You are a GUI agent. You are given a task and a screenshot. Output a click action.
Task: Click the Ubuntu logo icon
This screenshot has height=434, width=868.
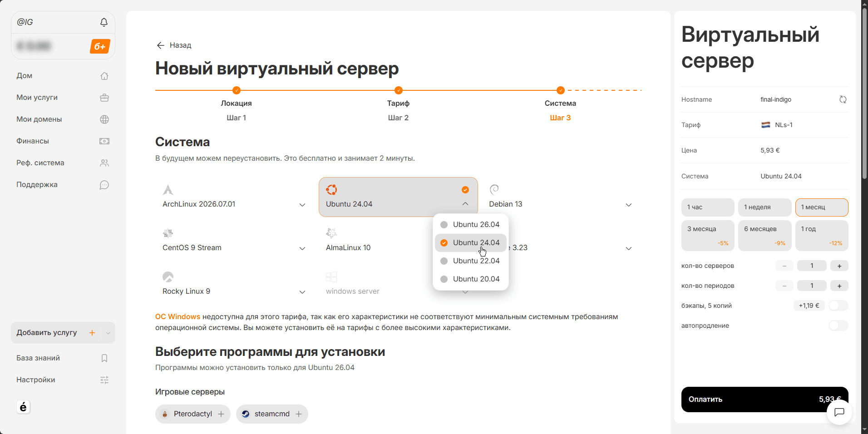(x=331, y=190)
